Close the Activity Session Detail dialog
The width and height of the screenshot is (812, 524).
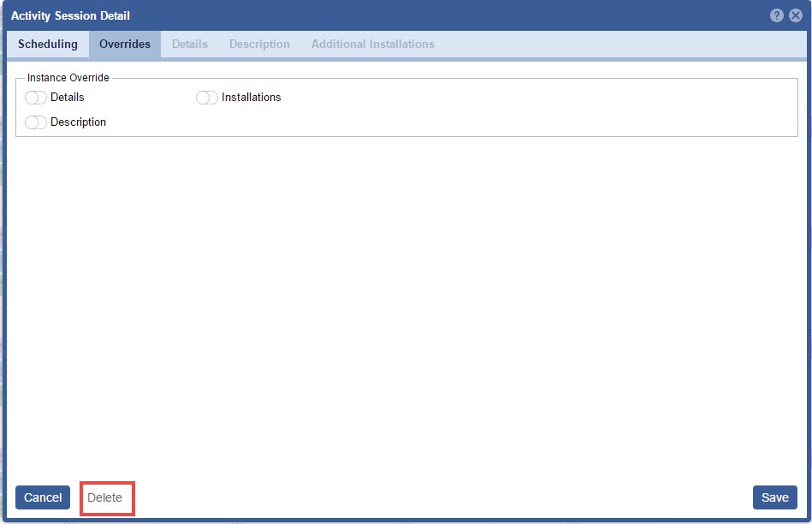(x=795, y=15)
